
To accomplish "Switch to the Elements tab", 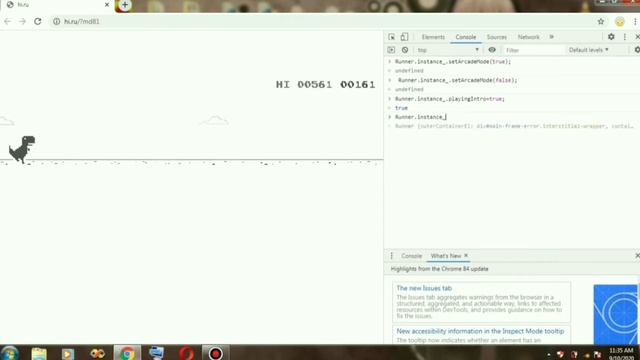I will (x=433, y=37).
